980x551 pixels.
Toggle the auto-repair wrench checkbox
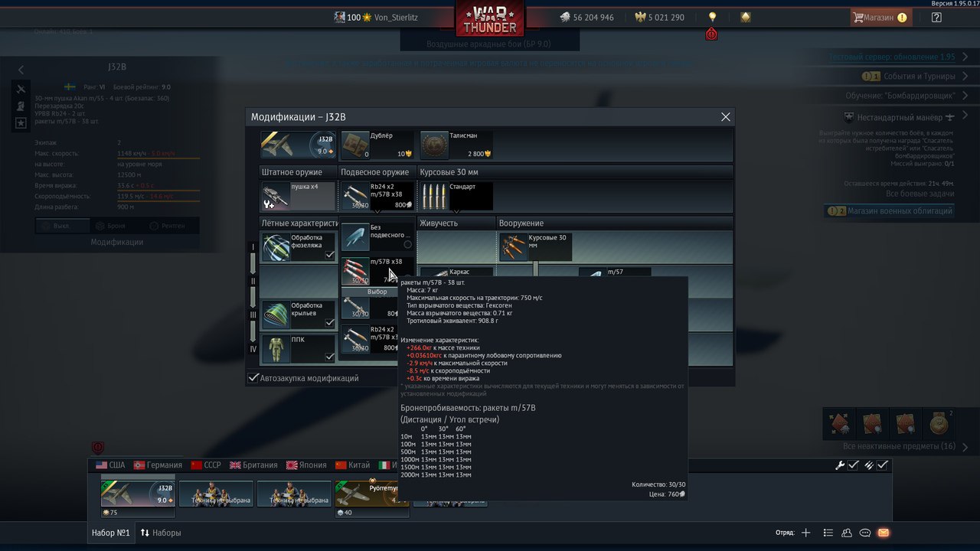point(853,465)
